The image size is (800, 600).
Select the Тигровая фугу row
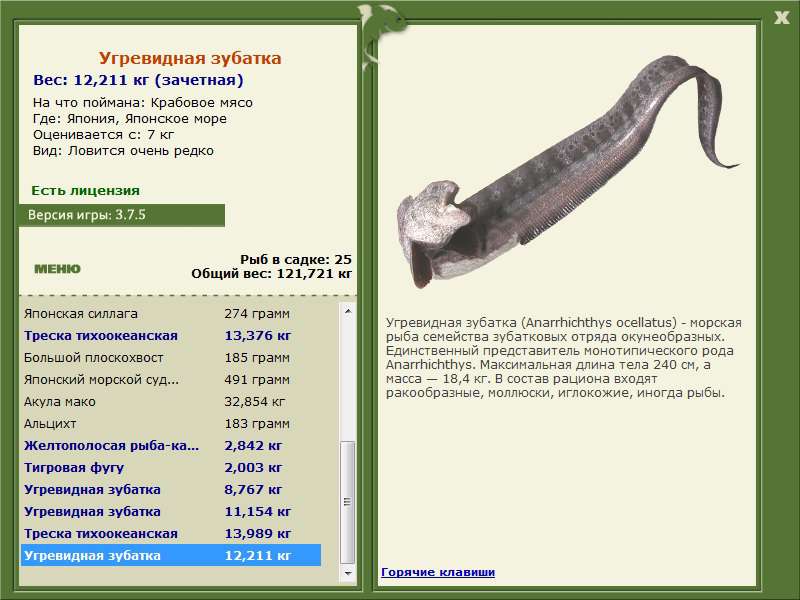171,467
